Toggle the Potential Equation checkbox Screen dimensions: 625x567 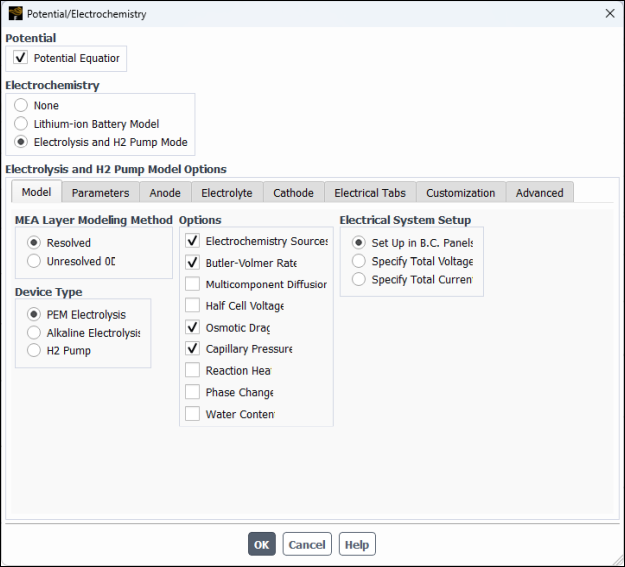coord(20,57)
